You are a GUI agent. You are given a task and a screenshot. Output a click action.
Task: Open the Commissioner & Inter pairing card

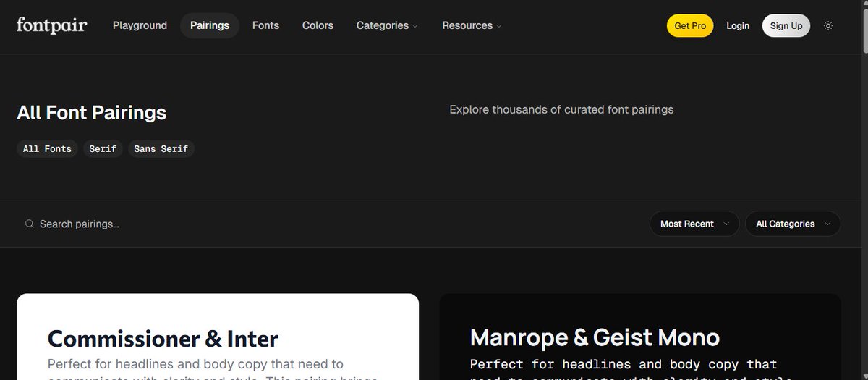(x=218, y=337)
